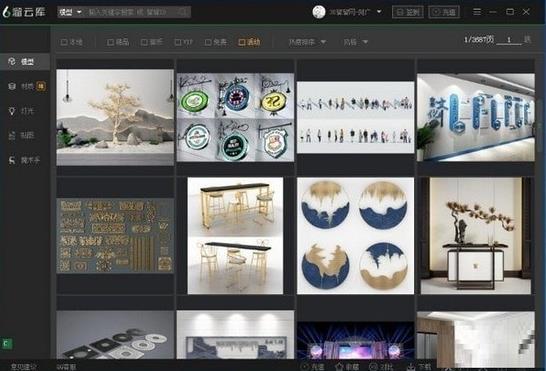Click the page number input field
The image size is (546, 371).
point(509,40)
